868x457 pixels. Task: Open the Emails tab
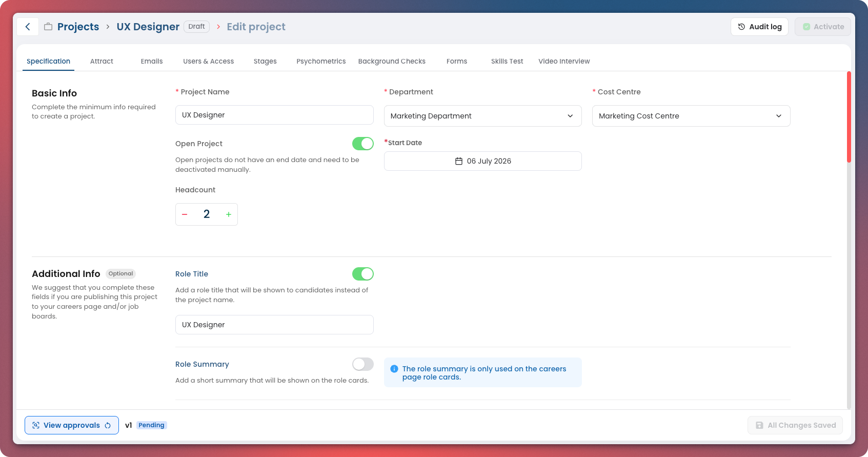coord(152,61)
